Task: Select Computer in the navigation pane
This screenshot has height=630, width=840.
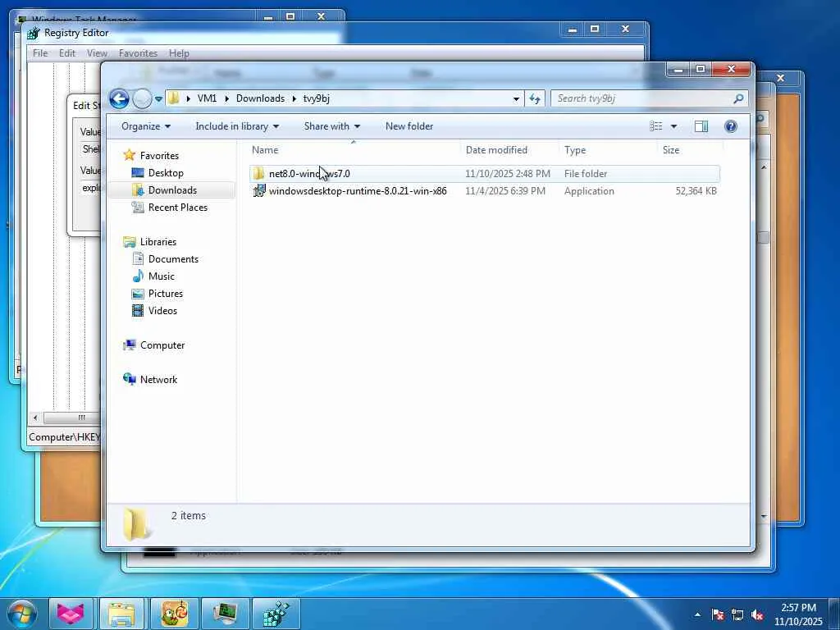Action: point(162,345)
